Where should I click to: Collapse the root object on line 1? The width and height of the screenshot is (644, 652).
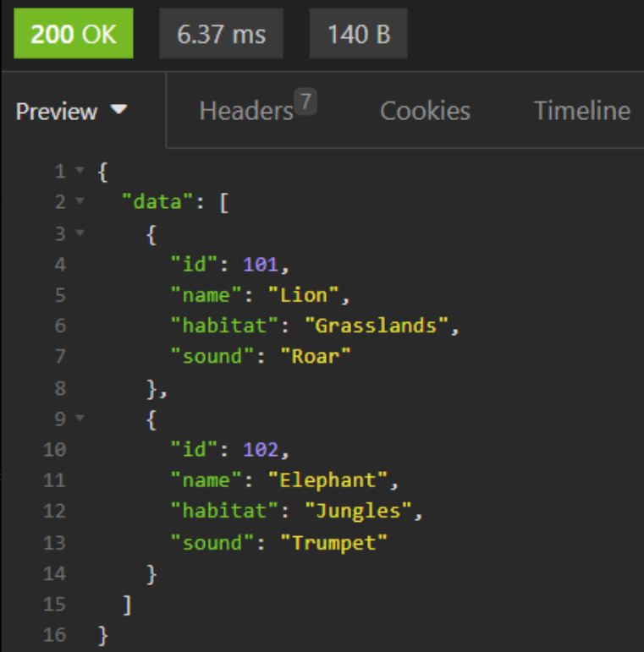(80, 170)
